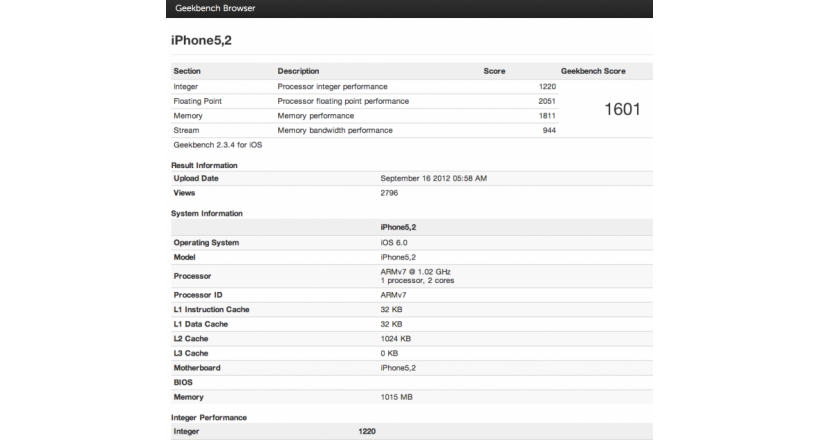
Task: Click the Processor ID label
Action: pyautogui.click(x=198, y=295)
